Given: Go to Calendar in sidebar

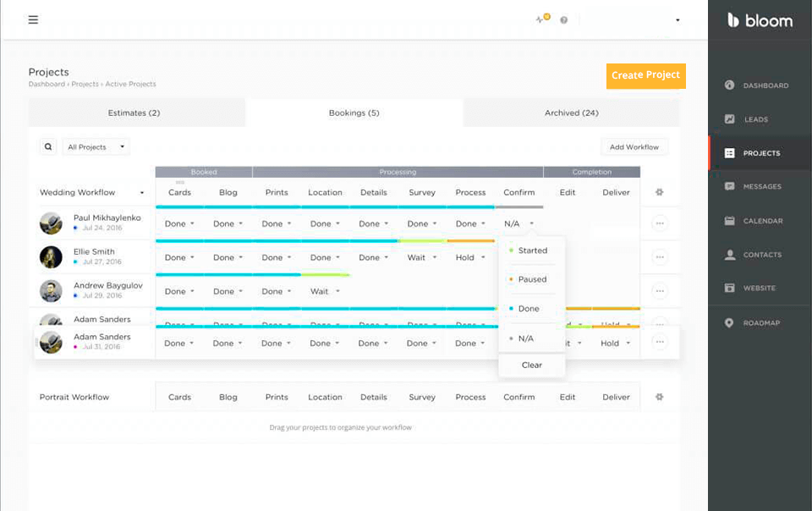Looking at the screenshot, I should click(761, 221).
